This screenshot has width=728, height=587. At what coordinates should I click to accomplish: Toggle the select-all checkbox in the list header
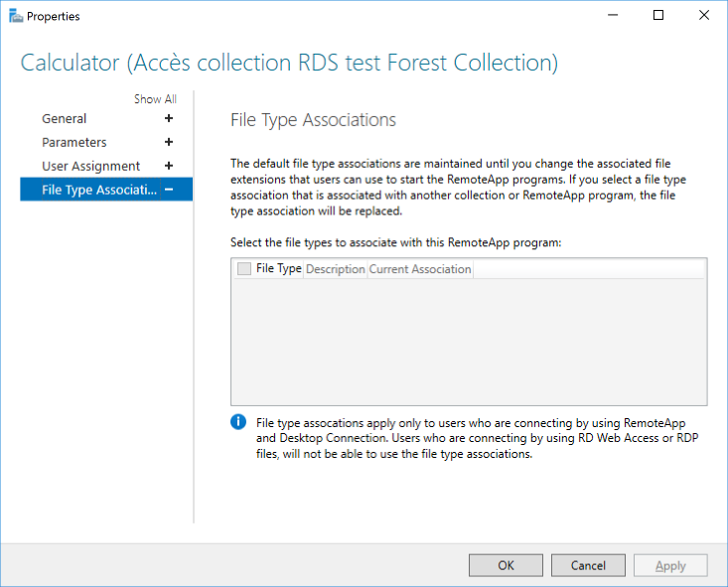tap(244, 269)
